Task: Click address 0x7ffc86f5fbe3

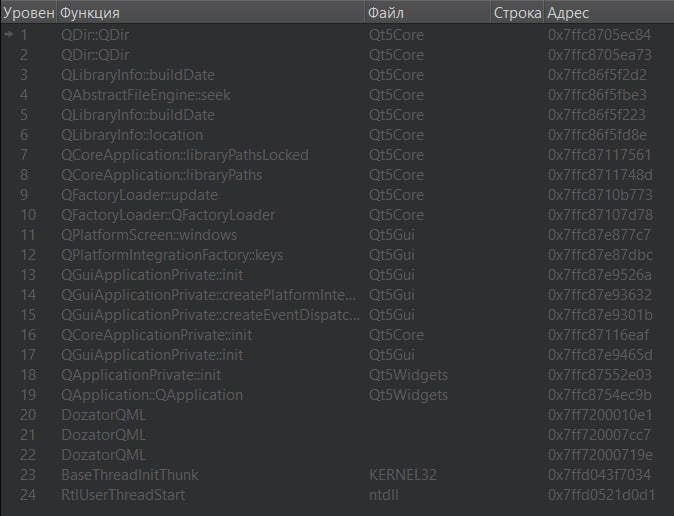Action: pos(597,95)
